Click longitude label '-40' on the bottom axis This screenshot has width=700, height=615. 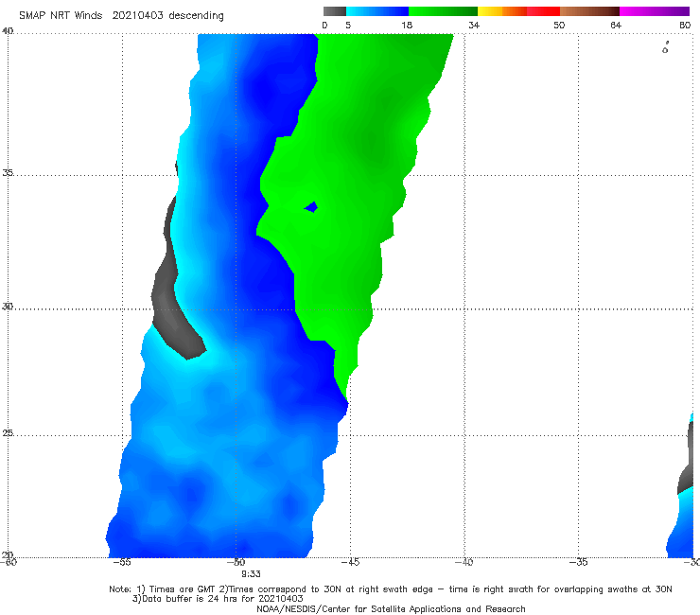[x=464, y=562]
